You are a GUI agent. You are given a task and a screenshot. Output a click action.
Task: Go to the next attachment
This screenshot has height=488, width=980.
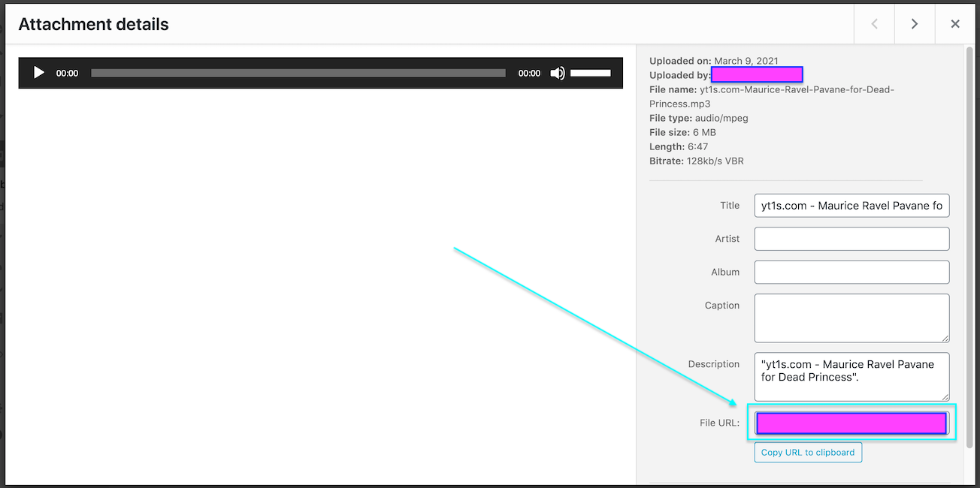(914, 23)
